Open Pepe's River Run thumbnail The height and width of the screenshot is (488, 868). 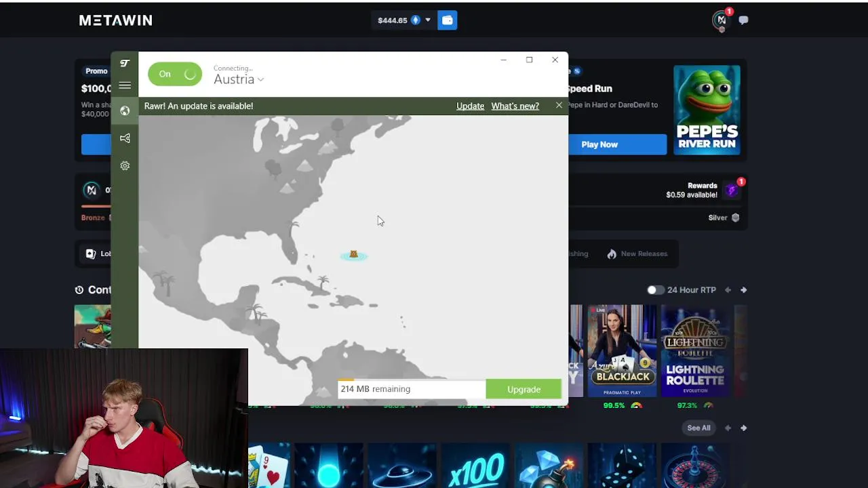click(707, 110)
